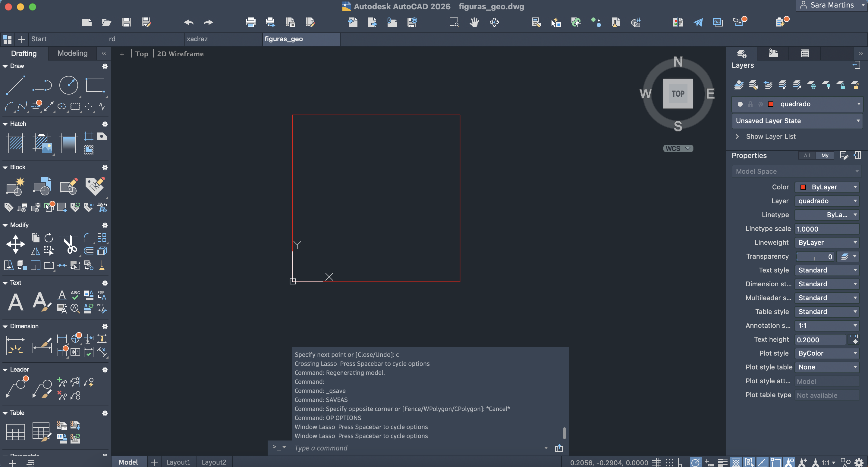Click the Pan hand tool
Viewport: 868px width, 467px height.
click(474, 23)
